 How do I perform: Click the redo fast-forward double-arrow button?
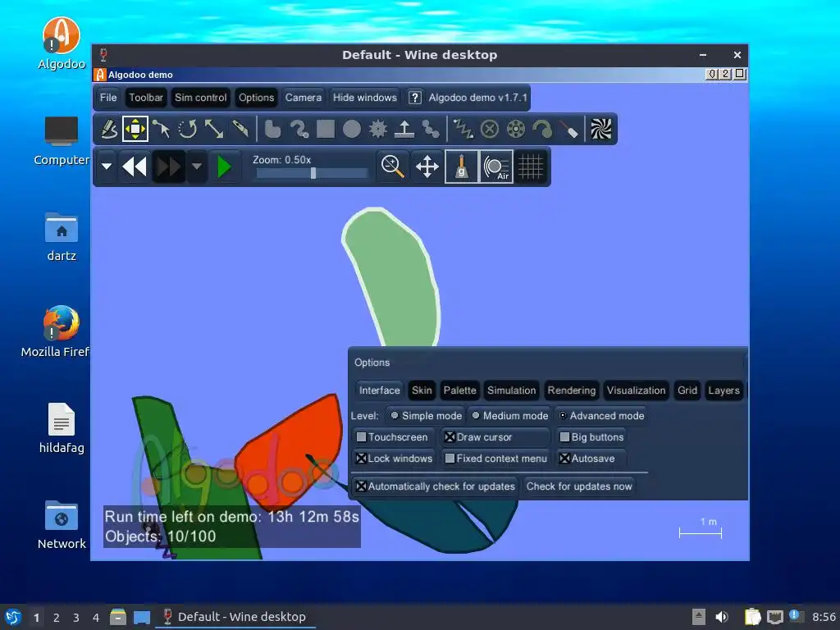(169, 167)
